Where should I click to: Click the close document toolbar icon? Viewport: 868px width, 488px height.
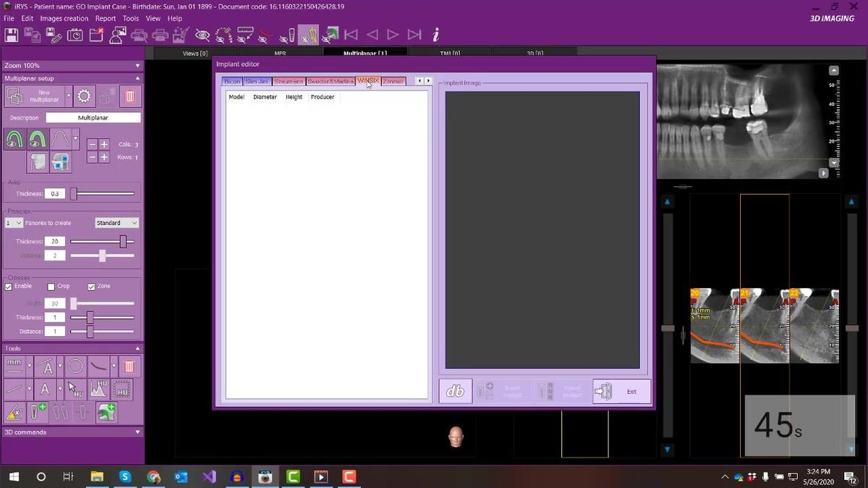(96, 35)
